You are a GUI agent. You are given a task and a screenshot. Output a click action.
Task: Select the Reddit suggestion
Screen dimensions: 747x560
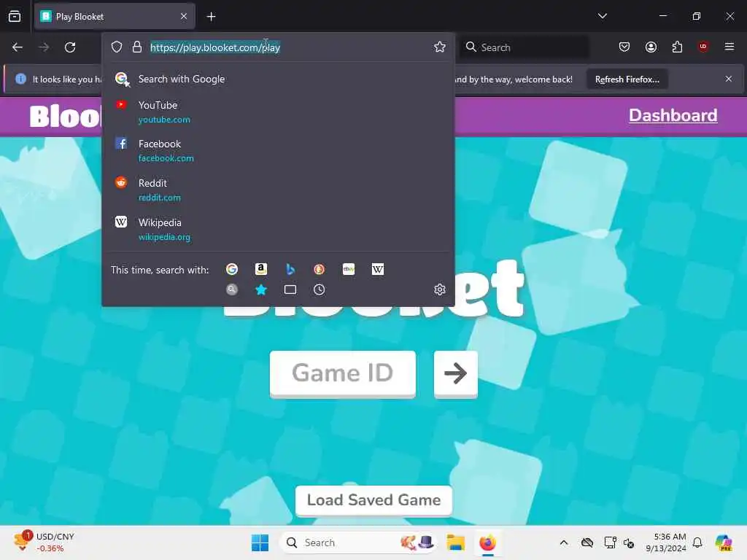click(x=278, y=190)
